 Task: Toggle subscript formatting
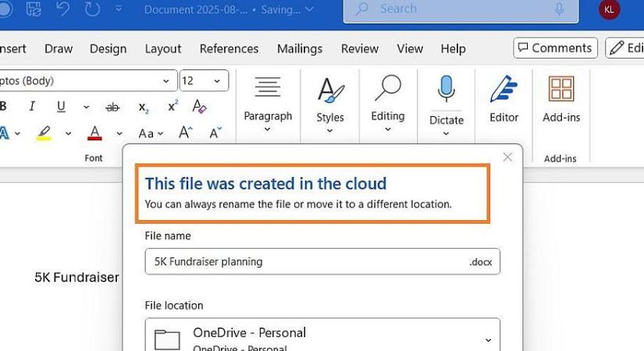pos(144,108)
